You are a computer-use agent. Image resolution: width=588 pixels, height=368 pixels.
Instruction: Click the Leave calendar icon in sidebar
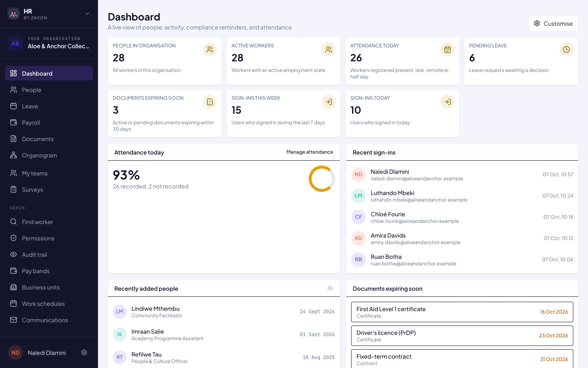tap(13, 106)
